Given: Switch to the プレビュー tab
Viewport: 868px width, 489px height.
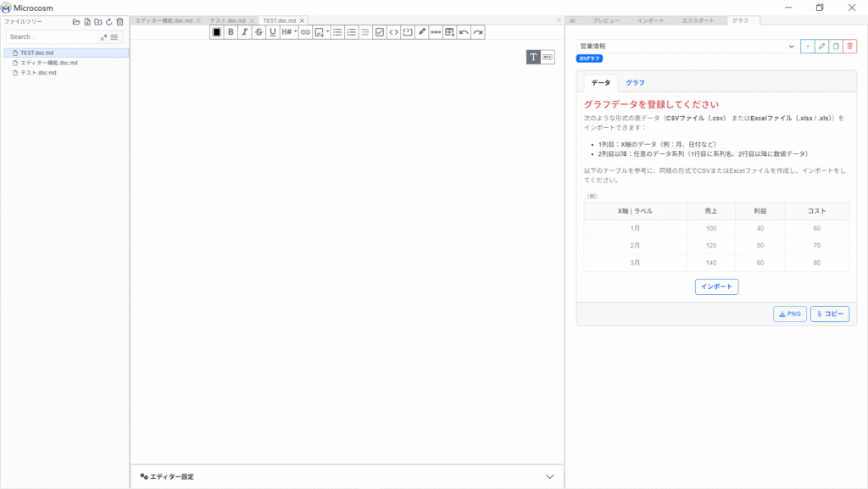Looking at the screenshot, I should click(605, 19).
